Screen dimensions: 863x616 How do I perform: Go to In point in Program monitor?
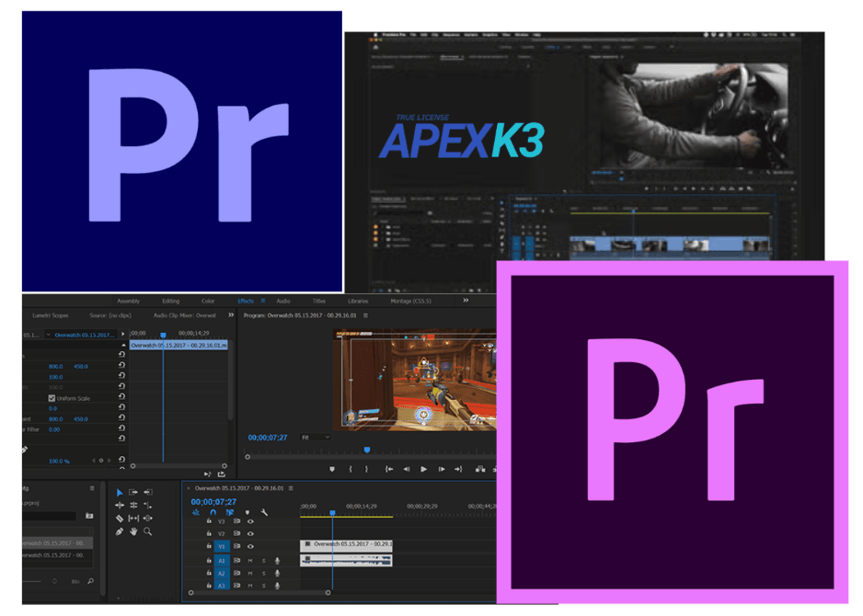pyautogui.click(x=389, y=469)
